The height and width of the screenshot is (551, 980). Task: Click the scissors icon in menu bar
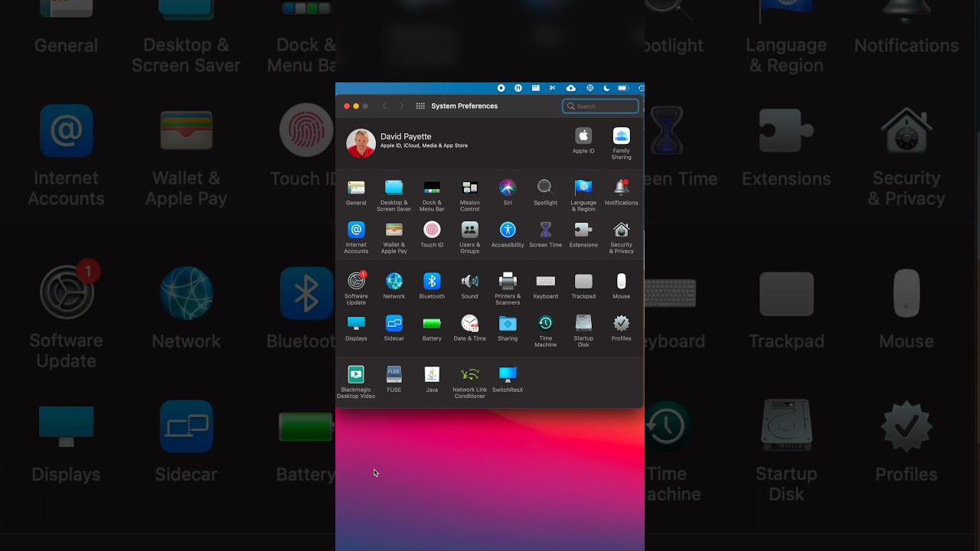[553, 88]
